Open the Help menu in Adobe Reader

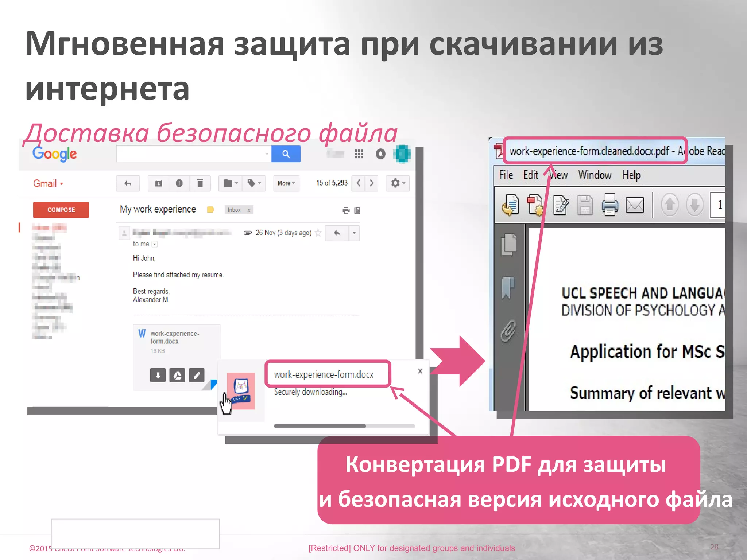[x=631, y=175]
